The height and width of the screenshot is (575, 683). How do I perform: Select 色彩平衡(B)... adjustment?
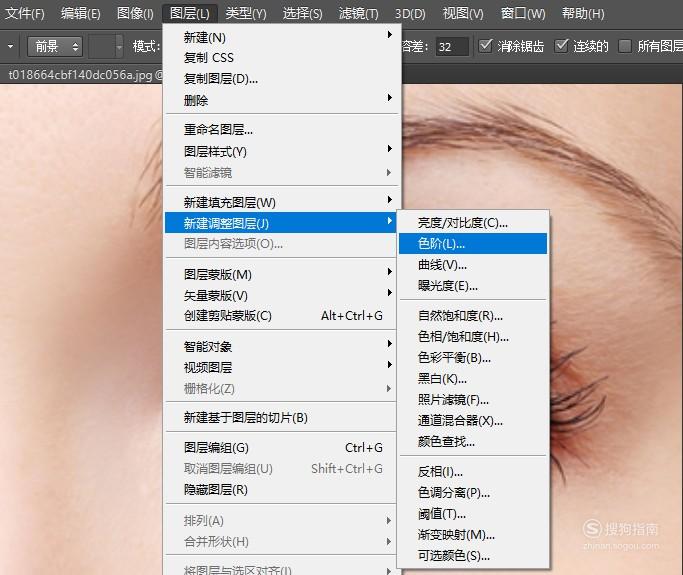[x=473, y=358]
